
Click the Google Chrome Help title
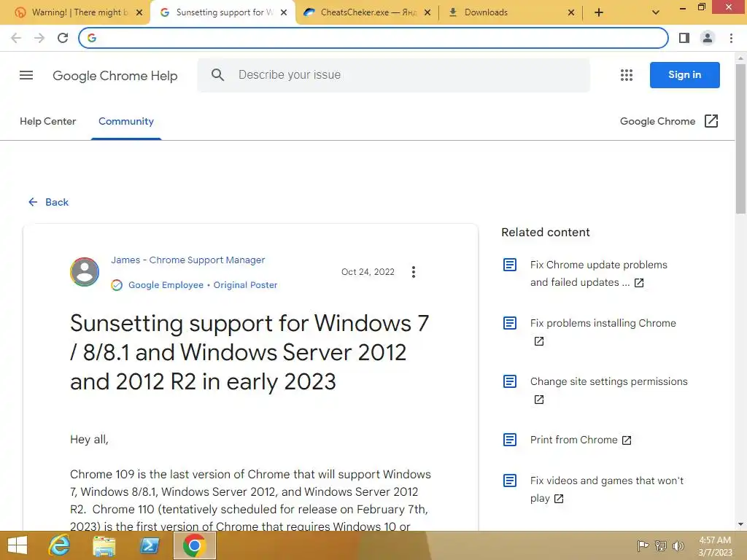(115, 75)
